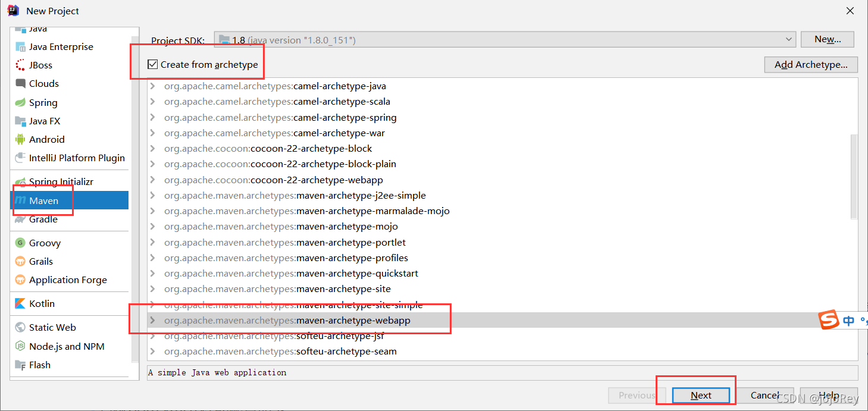Expand maven-archetype-j2ee-simple entry

[x=152, y=196]
